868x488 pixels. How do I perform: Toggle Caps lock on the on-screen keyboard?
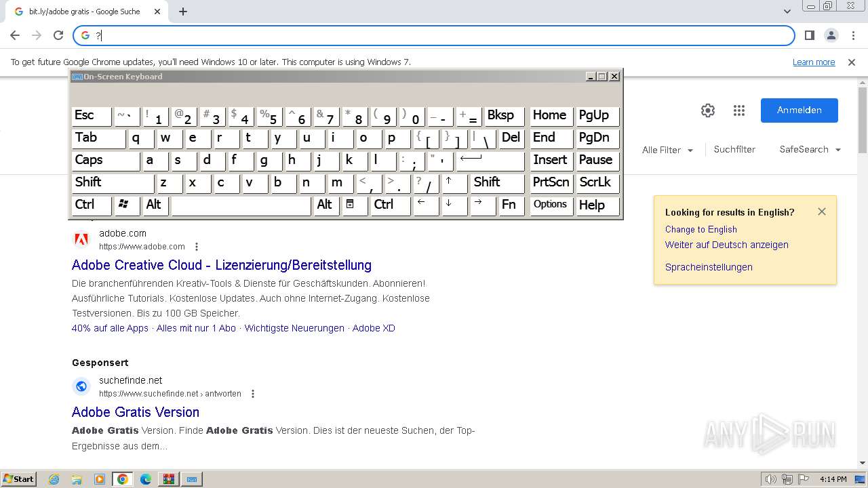(x=106, y=161)
